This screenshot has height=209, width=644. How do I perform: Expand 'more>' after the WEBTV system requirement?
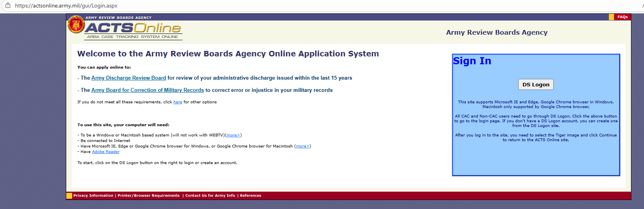[x=233, y=135]
